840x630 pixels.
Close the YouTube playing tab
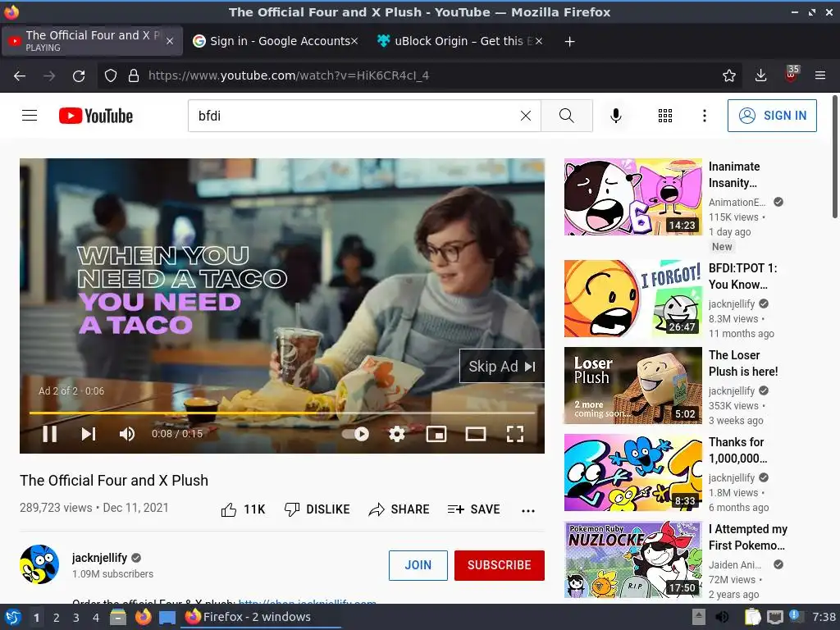[170, 41]
